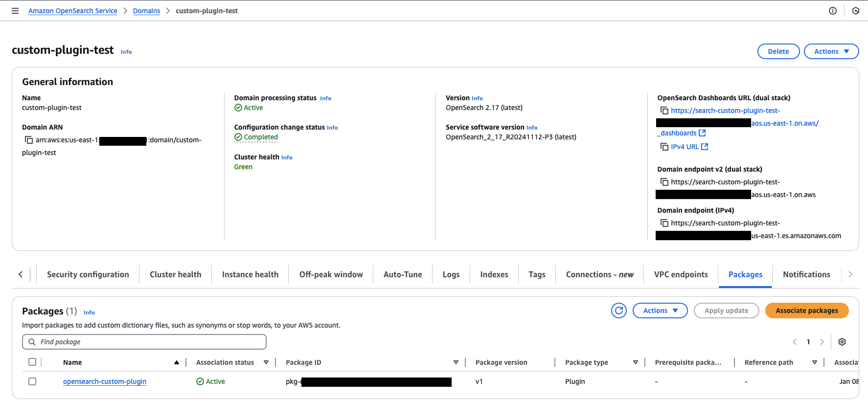This screenshot has width=868, height=400.
Task: Open Packages table preferences gear
Action: point(842,342)
